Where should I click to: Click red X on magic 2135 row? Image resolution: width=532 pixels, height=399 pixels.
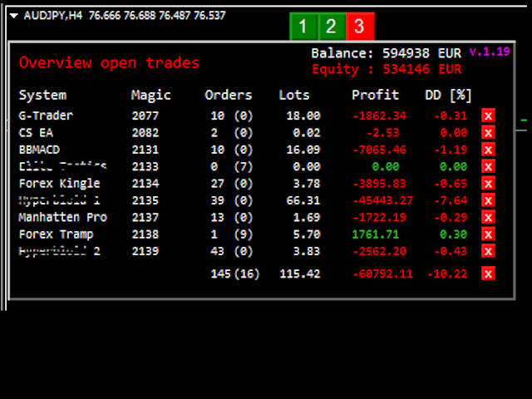pyautogui.click(x=488, y=200)
